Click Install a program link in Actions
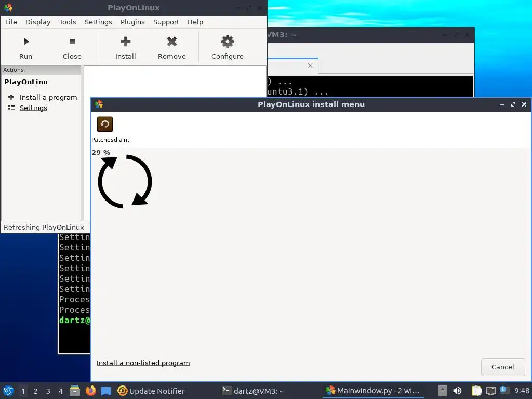The image size is (532, 399). tap(48, 97)
